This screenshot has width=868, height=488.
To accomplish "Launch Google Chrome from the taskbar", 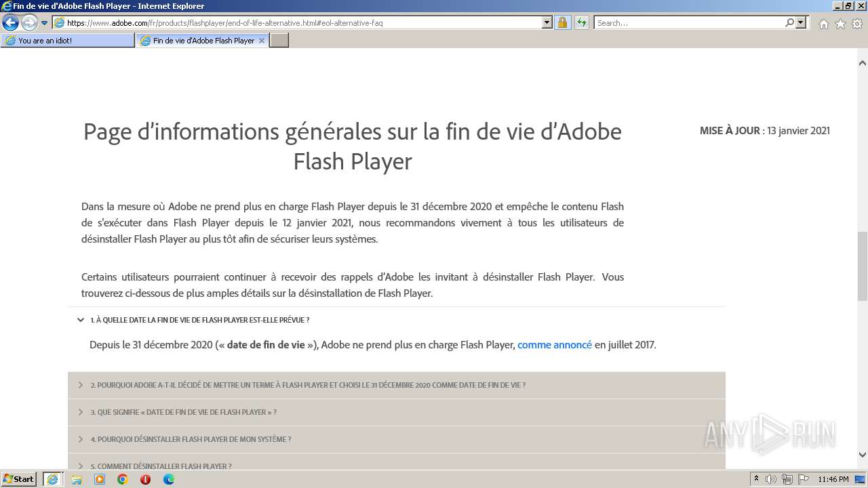I will click(x=123, y=479).
